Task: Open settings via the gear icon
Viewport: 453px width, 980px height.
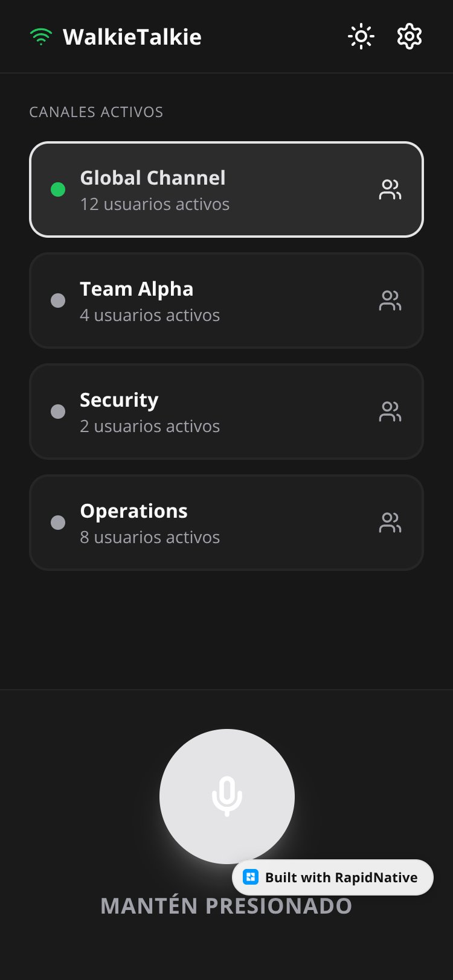Action: (410, 37)
